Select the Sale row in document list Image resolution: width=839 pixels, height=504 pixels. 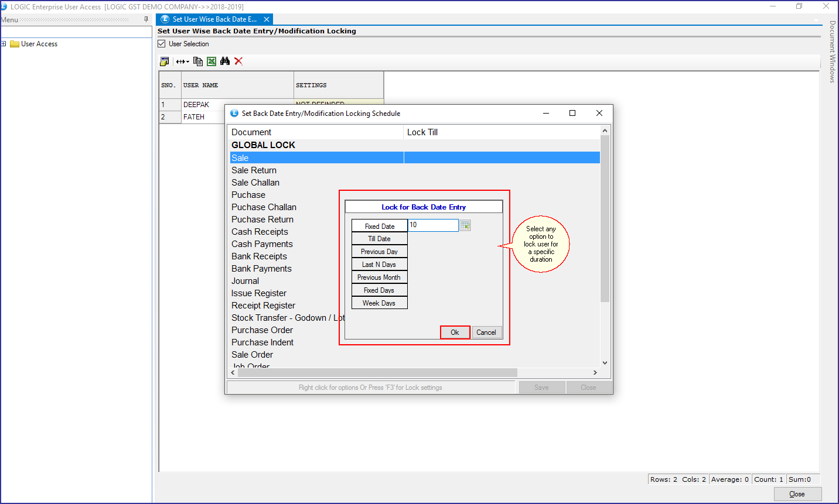[415, 157]
